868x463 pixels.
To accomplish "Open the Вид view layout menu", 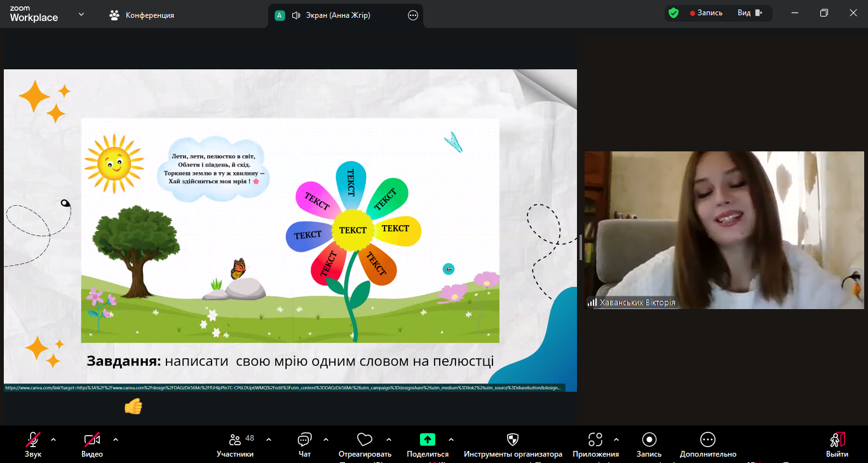I will click(750, 13).
